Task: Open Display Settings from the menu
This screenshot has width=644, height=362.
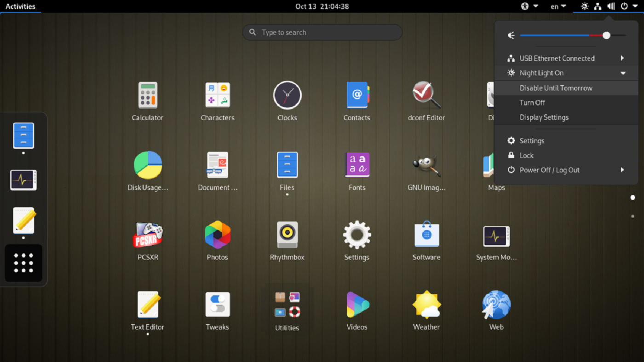Action: 545,117
